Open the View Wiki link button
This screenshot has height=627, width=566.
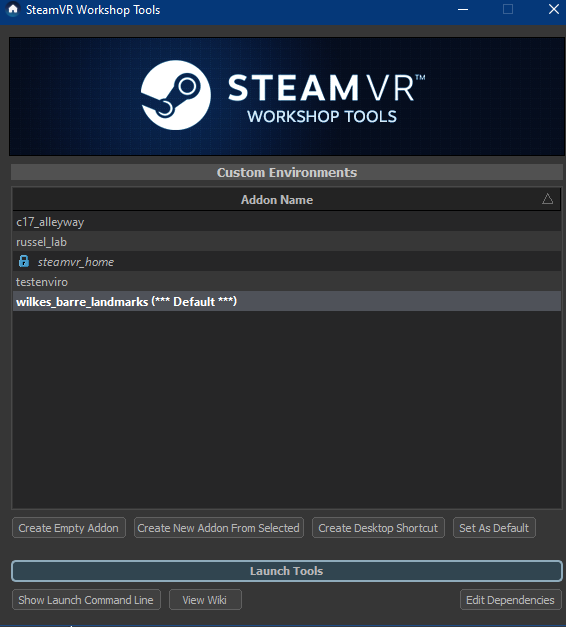(205, 600)
